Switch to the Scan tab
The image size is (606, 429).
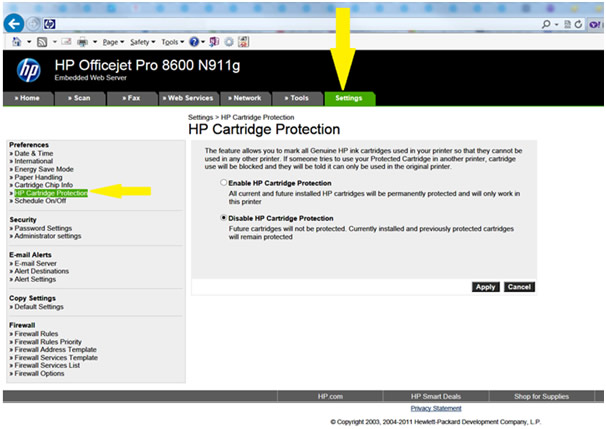click(79, 98)
